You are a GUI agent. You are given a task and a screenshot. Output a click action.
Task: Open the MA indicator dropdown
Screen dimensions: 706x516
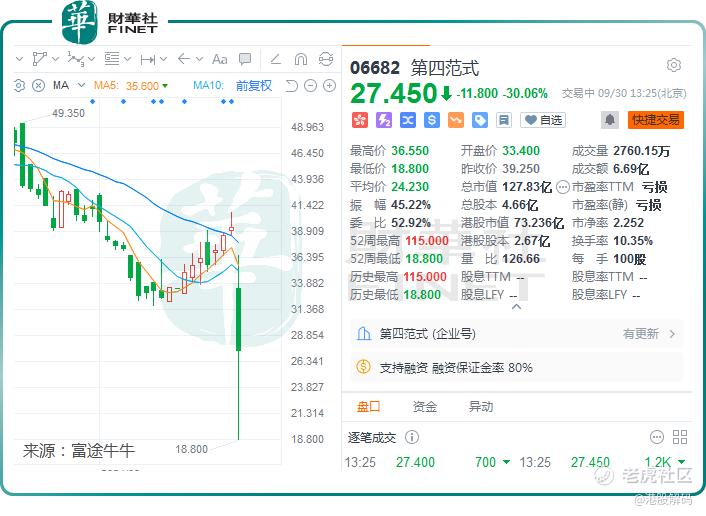pyautogui.click(x=81, y=85)
